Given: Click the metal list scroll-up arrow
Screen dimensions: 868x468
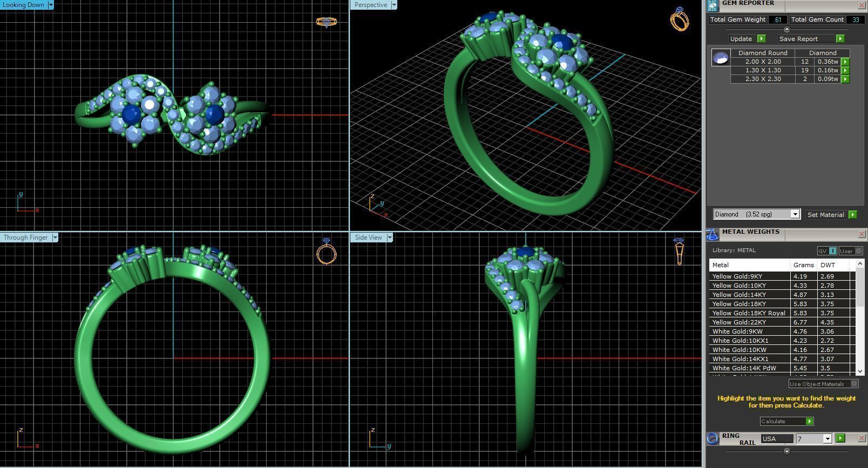Looking at the screenshot, I should tap(860, 264).
